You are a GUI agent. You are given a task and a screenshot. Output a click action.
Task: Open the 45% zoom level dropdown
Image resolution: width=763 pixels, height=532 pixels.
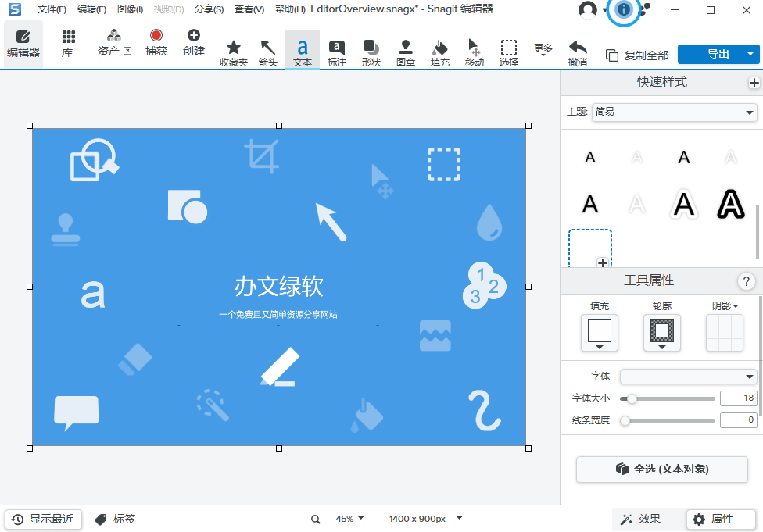tap(349, 519)
